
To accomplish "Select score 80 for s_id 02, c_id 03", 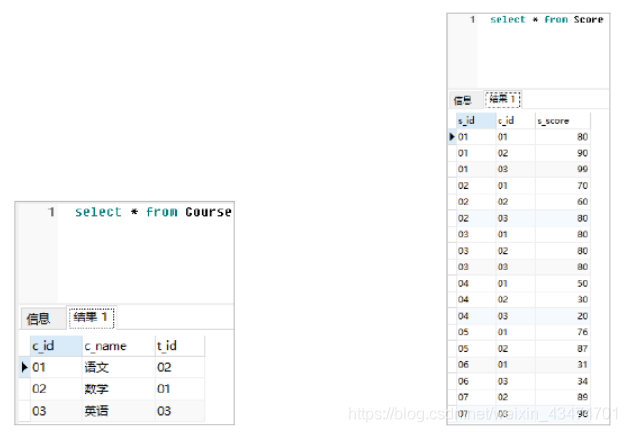I will click(563, 218).
